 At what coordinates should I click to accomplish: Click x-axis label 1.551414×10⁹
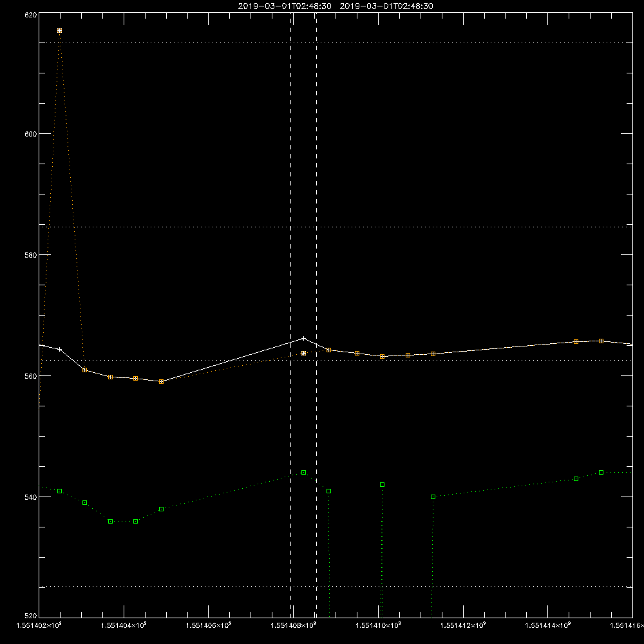tap(548, 625)
